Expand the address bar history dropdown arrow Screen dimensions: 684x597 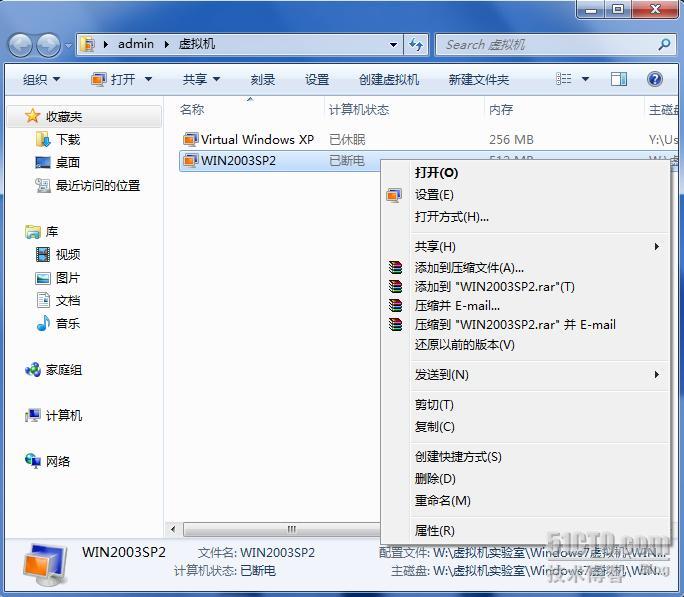393,44
